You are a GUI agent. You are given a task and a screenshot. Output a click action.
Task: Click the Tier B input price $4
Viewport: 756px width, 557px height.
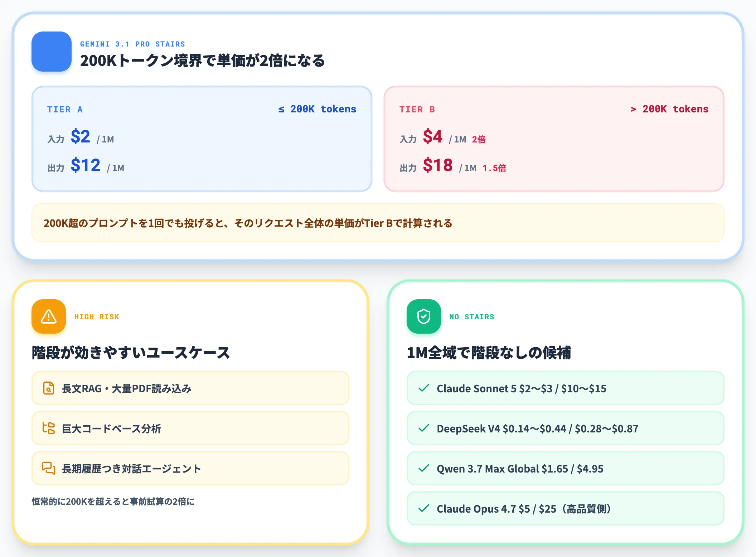click(432, 137)
